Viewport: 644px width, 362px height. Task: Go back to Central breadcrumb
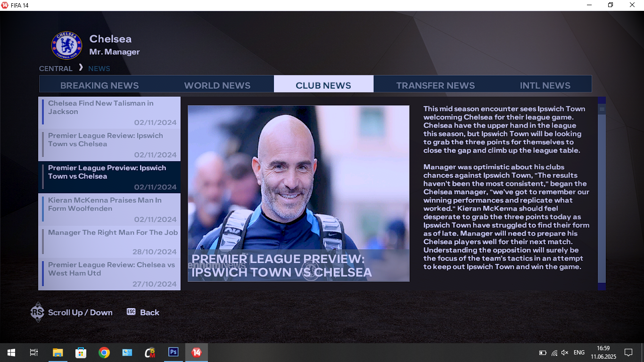pyautogui.click(x=56, y=68)
